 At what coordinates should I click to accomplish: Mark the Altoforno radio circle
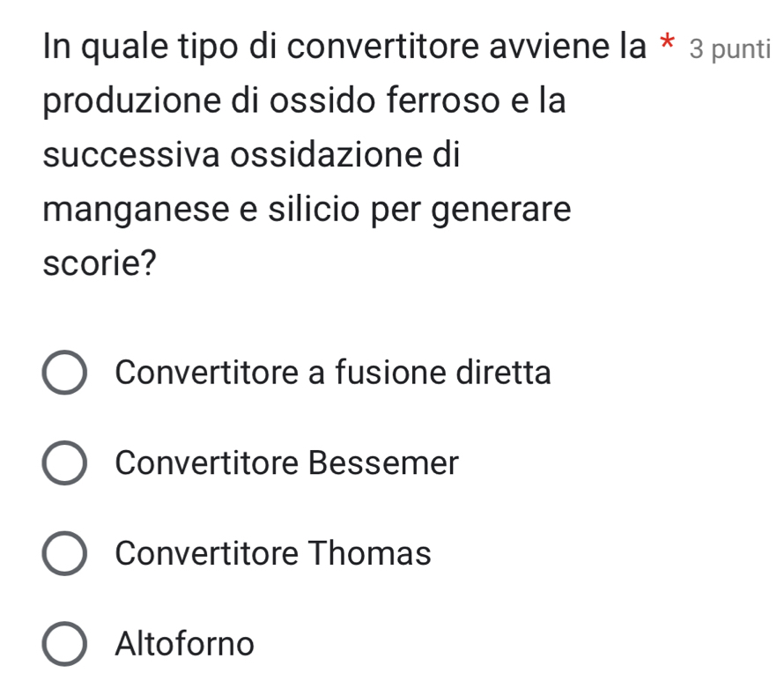click(x=64, y=645)
